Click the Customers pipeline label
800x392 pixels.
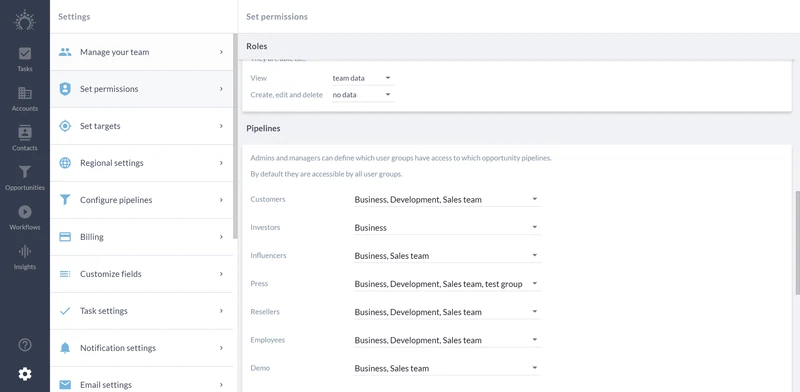(x=268, y=199)
